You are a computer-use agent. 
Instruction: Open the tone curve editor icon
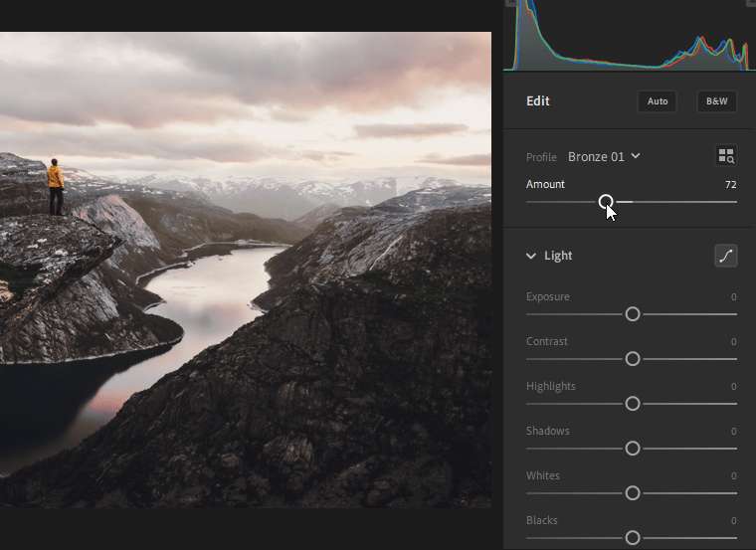click(x=726, y=256)
